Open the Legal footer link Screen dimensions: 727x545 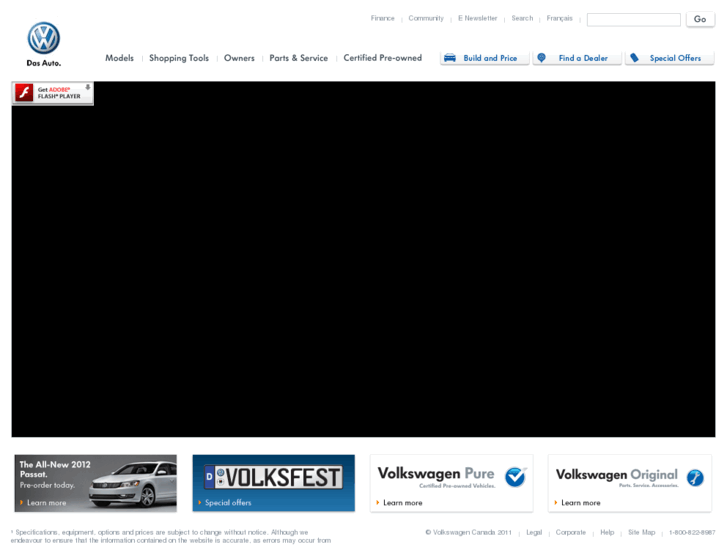534,532
